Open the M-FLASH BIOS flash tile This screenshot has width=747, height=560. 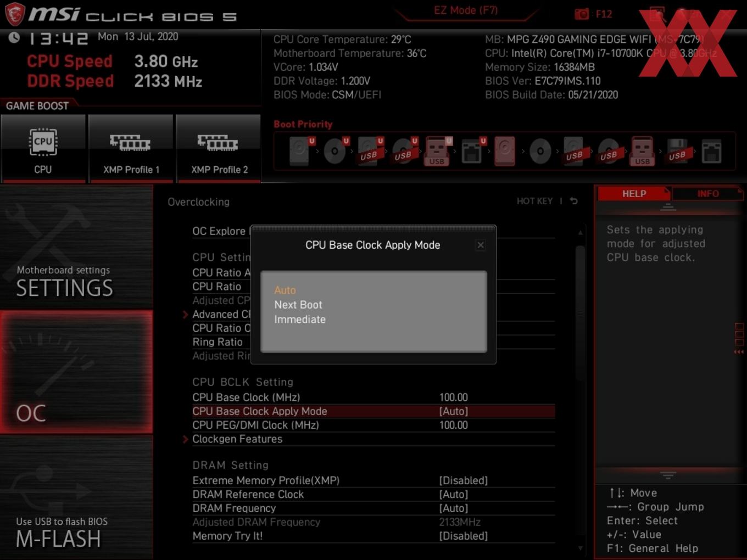(x=76, y=497)
